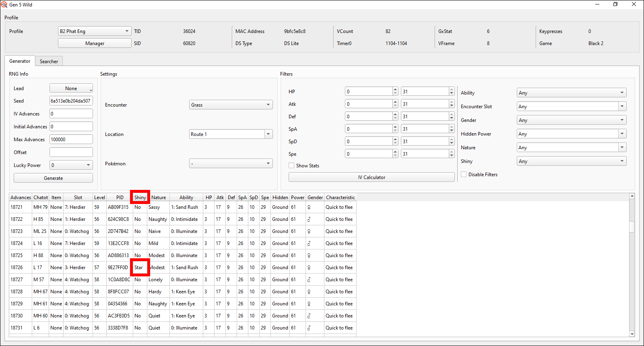The image size is (644, 346).
Task: Open the IV Calculator
Action: tap(371, 177)
